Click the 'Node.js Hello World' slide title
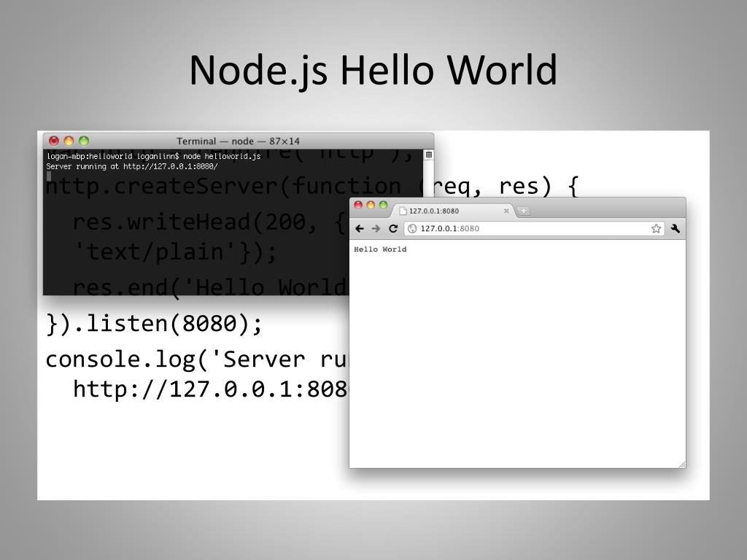This screenshot has width=747, height=560. (x=373, y=71)
